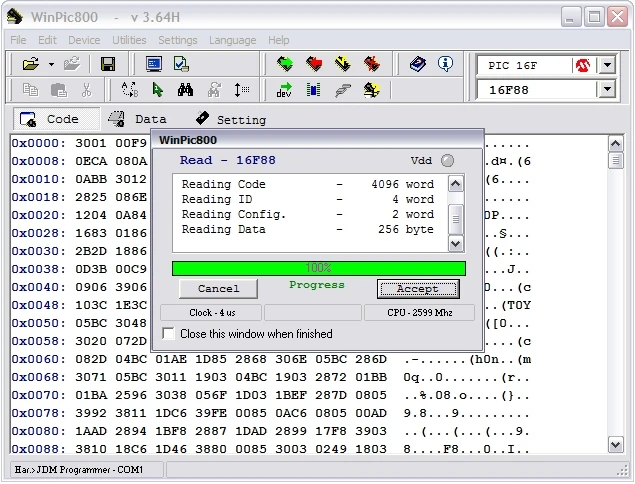
Task: Click the greyed feather-like icon
Action: click(343, 90)
